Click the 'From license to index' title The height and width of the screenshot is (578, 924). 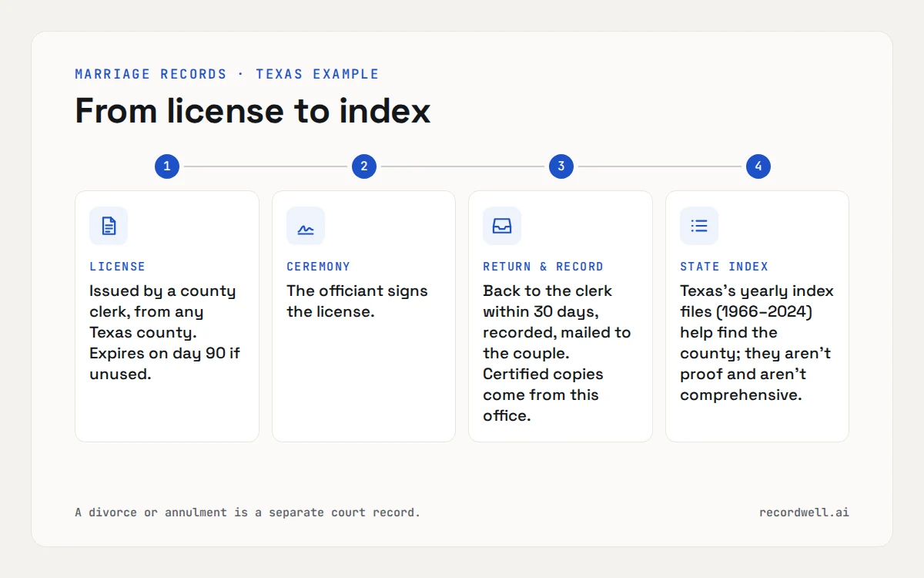pos(253,111)
